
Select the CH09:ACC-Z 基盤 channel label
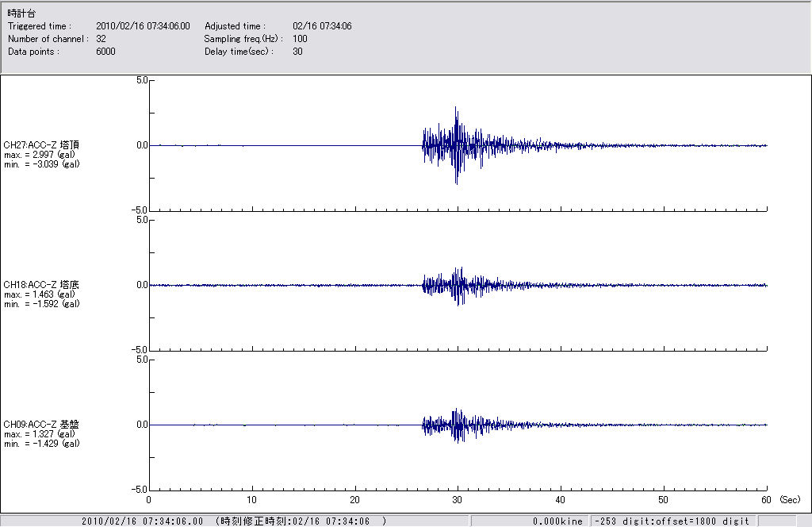(41, 424)
